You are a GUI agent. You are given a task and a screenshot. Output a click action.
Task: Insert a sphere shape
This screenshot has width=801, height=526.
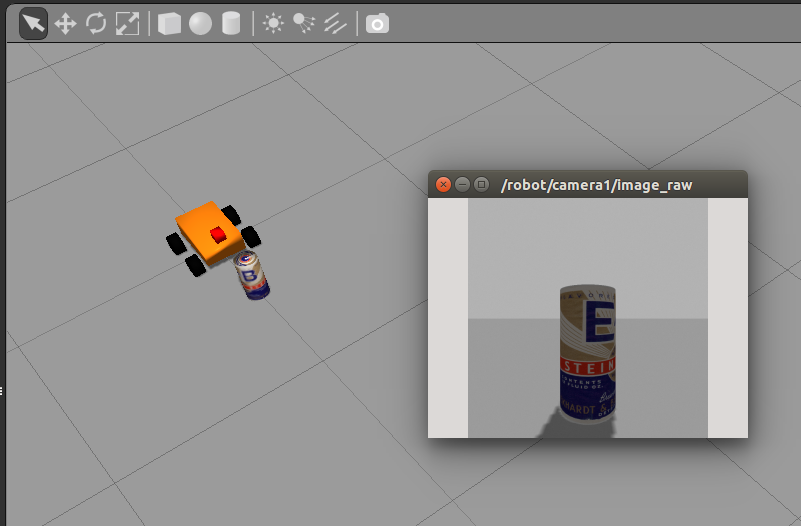200,23
